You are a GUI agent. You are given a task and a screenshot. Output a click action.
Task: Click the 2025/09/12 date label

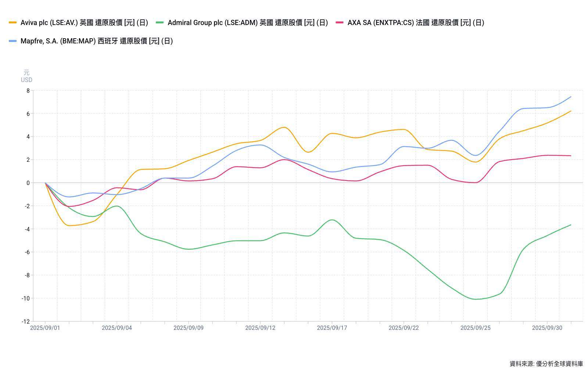(260, 328)
